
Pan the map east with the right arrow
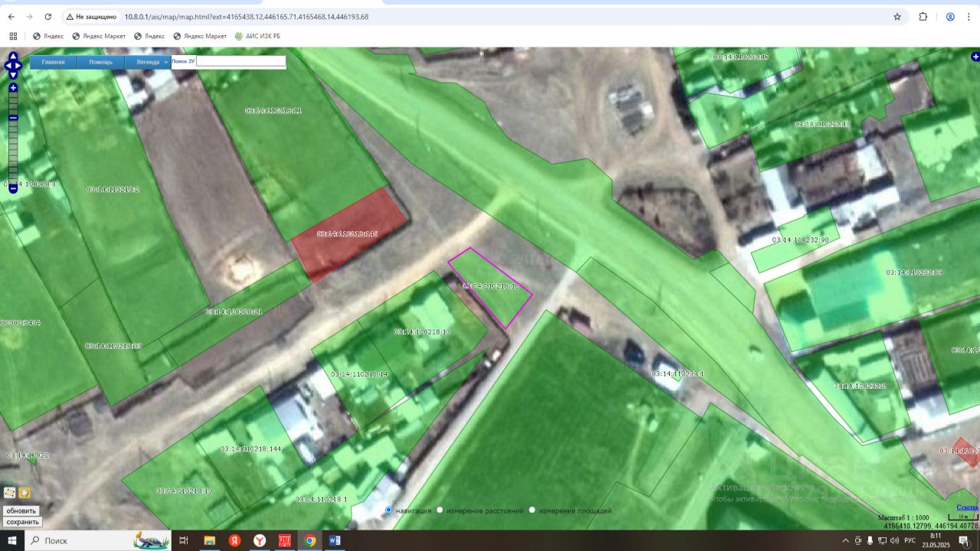(19, 66)
